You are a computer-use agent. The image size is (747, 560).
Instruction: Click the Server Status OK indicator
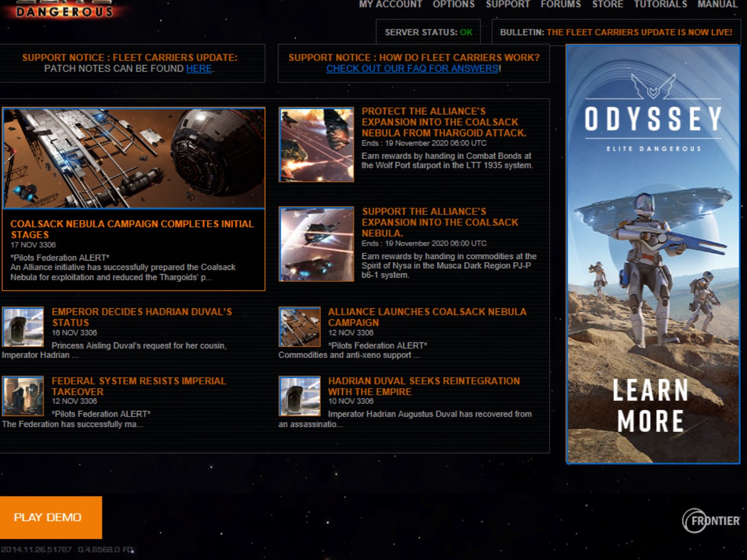point(429,32)
